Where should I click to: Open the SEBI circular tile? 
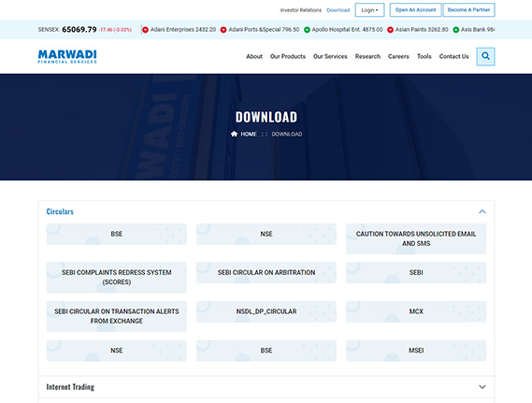pos(416,272)
